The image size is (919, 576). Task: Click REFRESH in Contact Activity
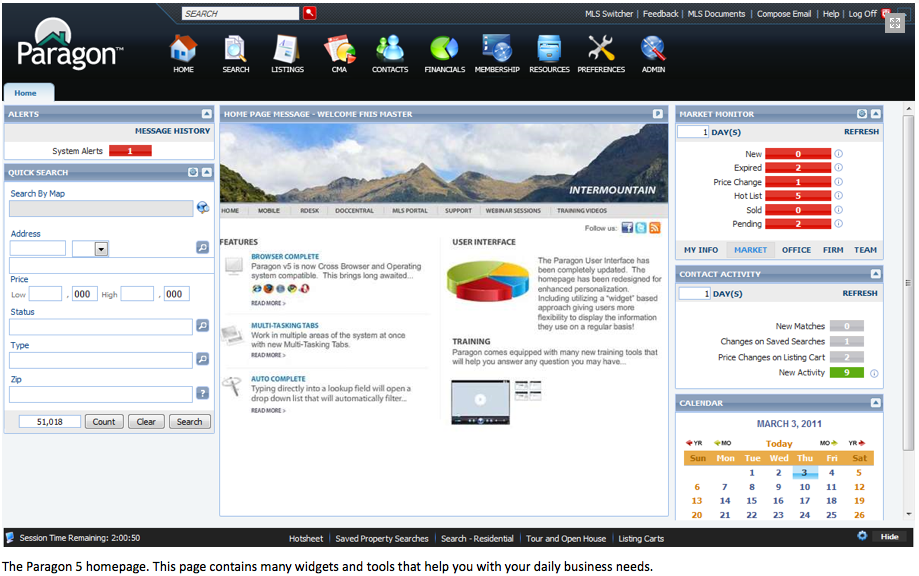point(860,293)
